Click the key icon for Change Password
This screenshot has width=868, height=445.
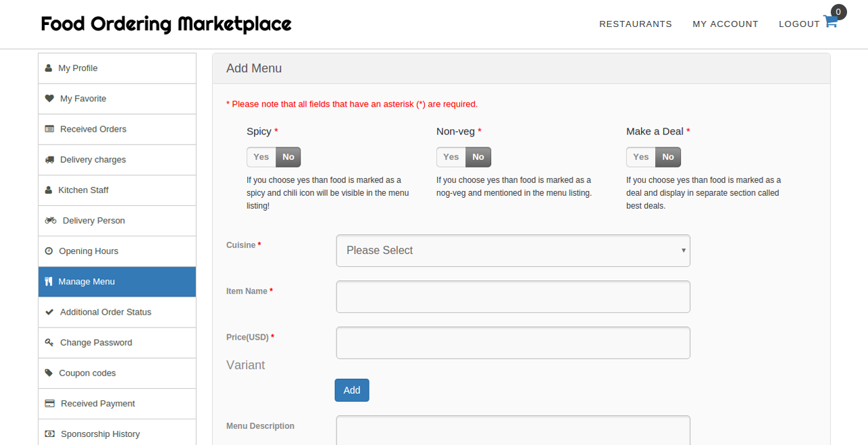(x=49, y=342)
